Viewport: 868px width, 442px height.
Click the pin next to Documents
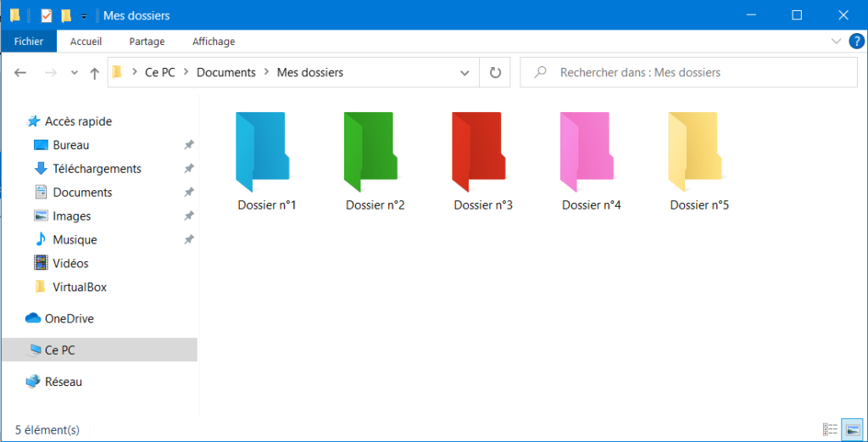click(x=189, y=193)
